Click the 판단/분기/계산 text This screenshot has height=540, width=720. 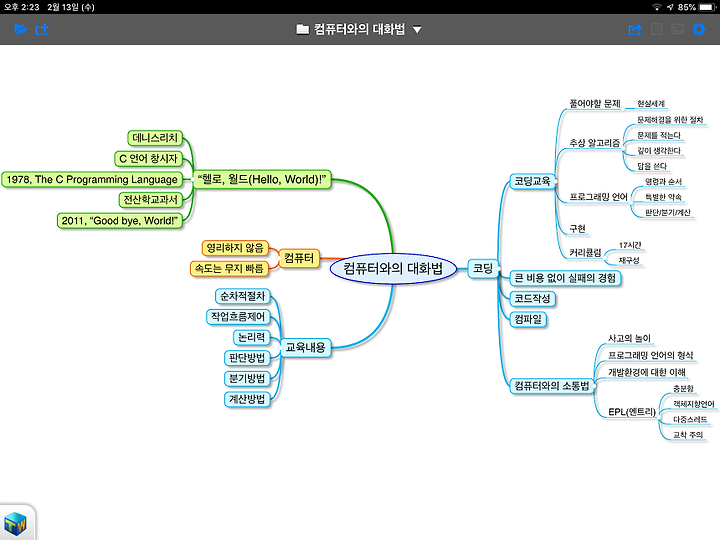point(668,212)
